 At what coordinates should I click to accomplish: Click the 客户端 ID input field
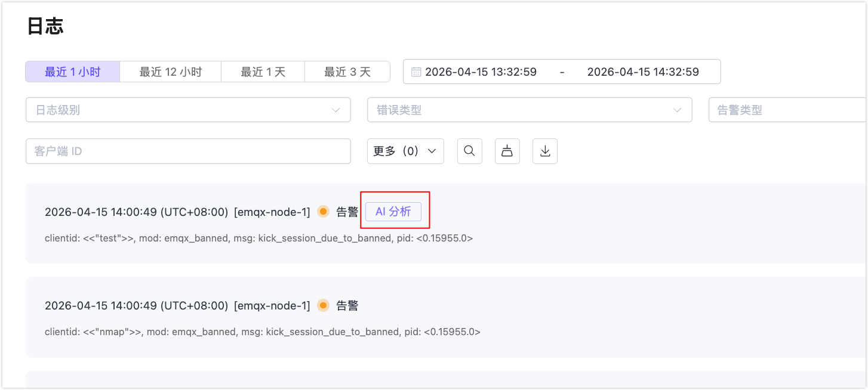(x=188, y=151)
